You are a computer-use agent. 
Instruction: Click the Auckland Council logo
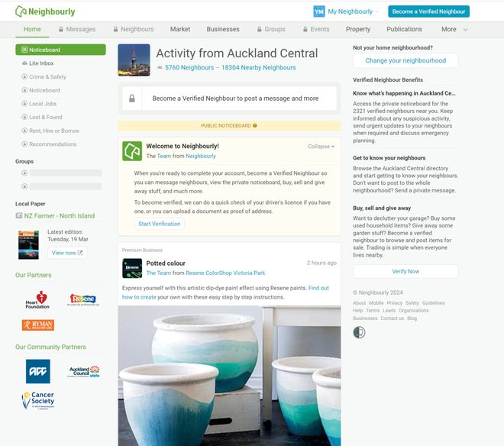pyautogui.click(x=83, y=371)
